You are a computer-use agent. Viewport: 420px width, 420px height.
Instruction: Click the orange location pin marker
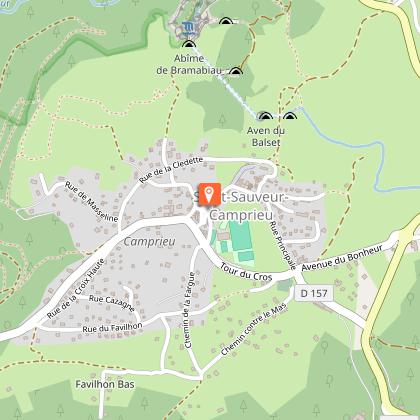pyautogui.click(x=209, y=194)
